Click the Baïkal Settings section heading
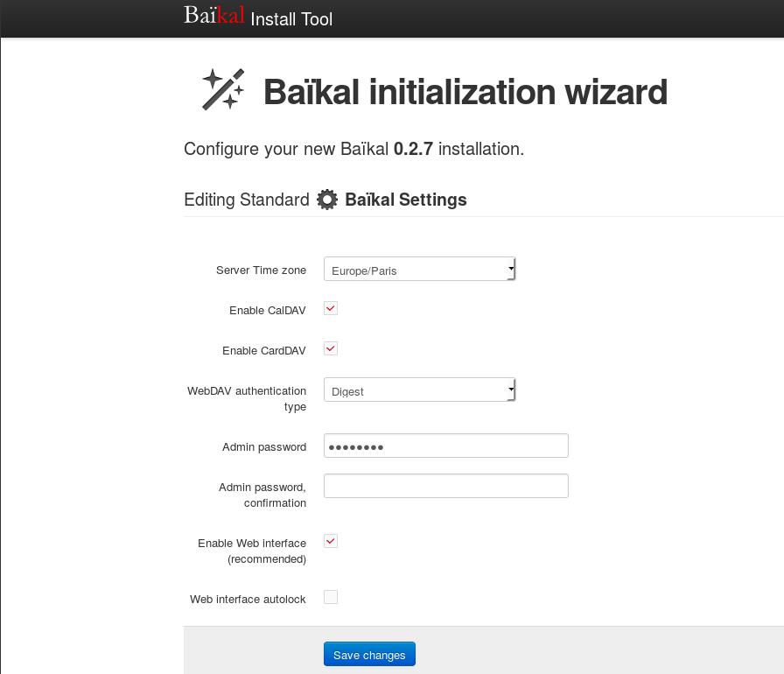 click(405, 200)
